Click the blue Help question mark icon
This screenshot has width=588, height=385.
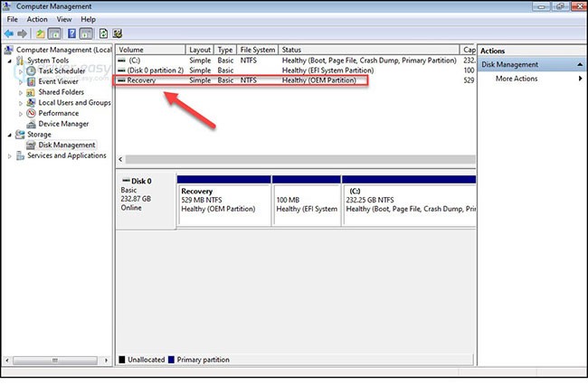click(x=72, y=33)
